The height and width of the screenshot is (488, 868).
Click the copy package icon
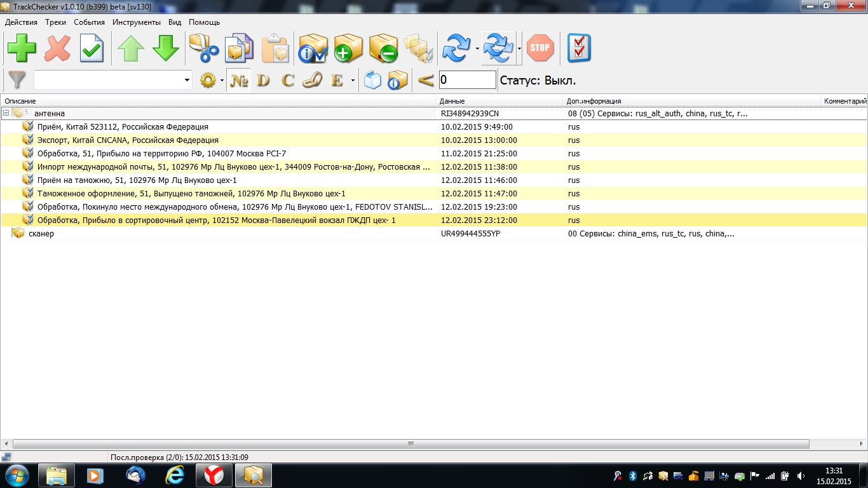(240, 48)
